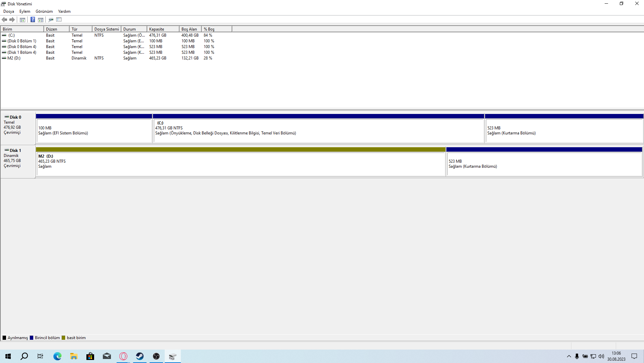Select Disk 1's 523 MB recovery partition block
This screenshot has width=644, height=363.
(x=545, y=162)
